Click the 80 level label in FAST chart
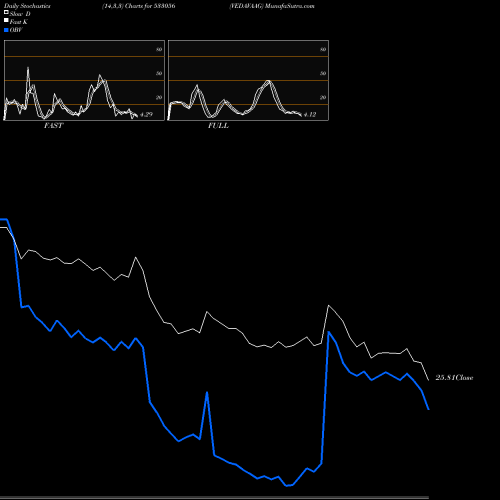This screenshot has height=500, width=500. 159,49
